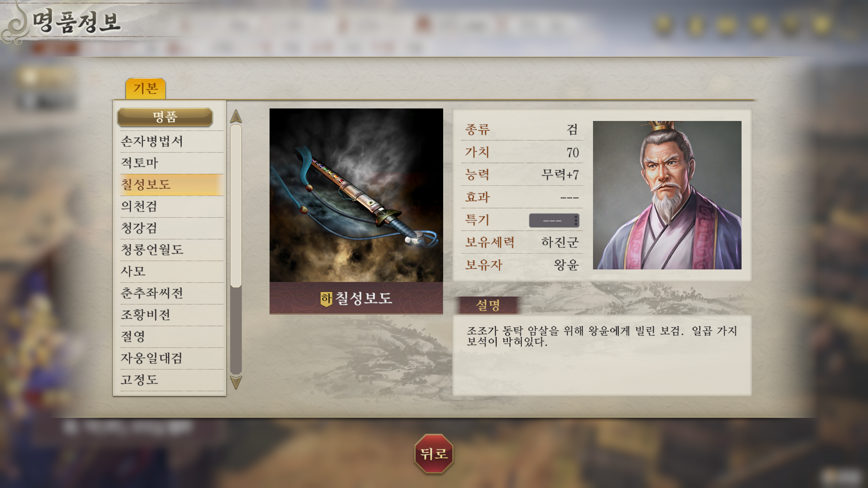Select 자웅일대검 in the list

coord(172,358)
